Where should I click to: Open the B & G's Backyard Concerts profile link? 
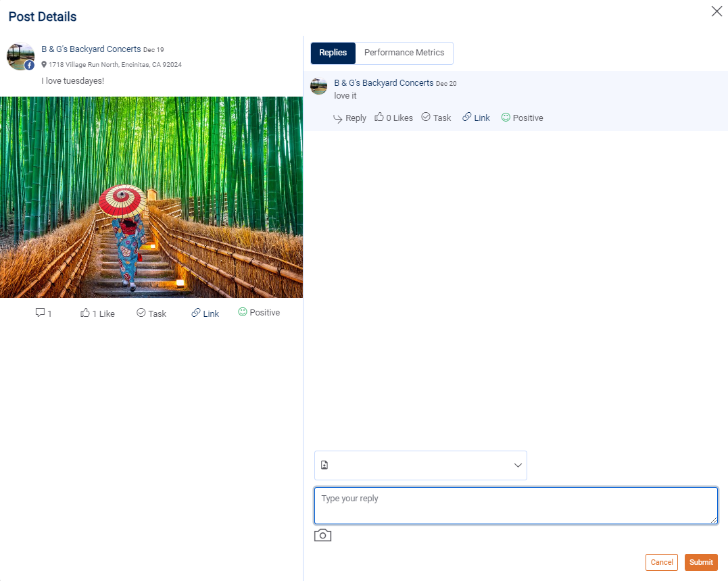(91, 49)
